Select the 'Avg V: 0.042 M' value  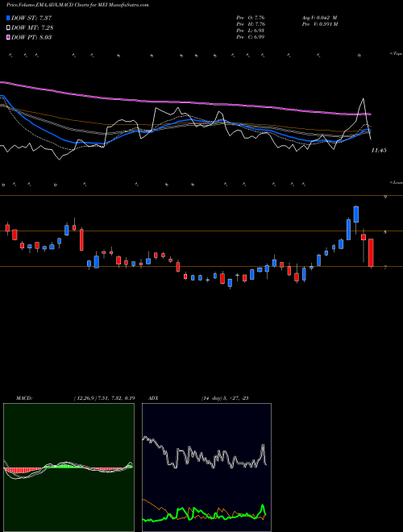tap(318, 18)
